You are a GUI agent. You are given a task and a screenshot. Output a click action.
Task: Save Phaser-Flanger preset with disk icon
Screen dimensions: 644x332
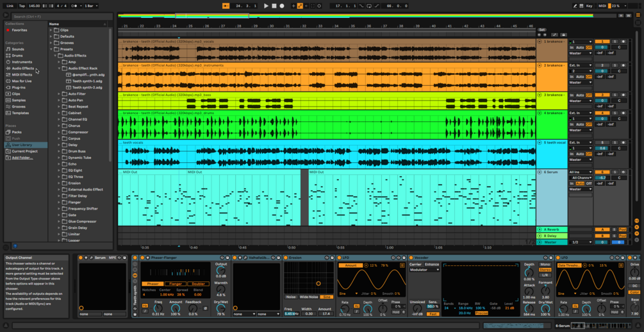227,258
